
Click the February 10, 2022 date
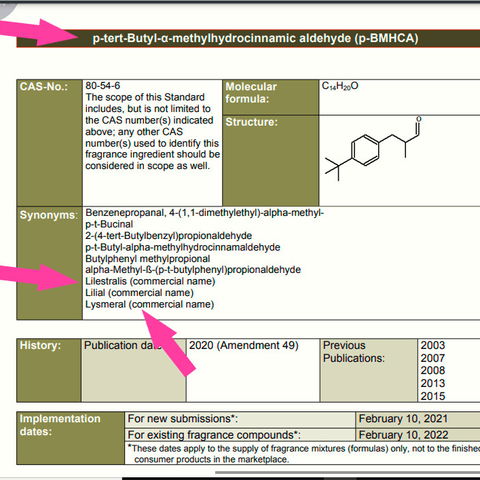(403, 435)
